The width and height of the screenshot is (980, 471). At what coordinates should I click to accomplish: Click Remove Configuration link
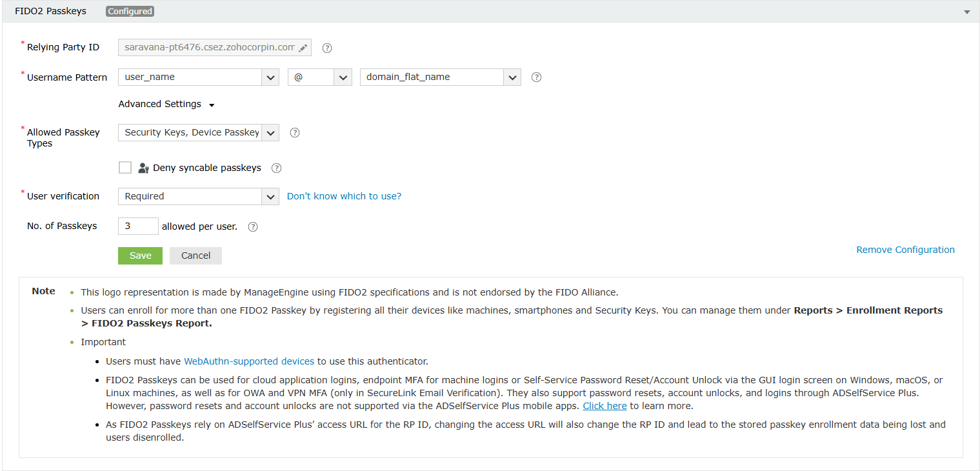(905, 250)
